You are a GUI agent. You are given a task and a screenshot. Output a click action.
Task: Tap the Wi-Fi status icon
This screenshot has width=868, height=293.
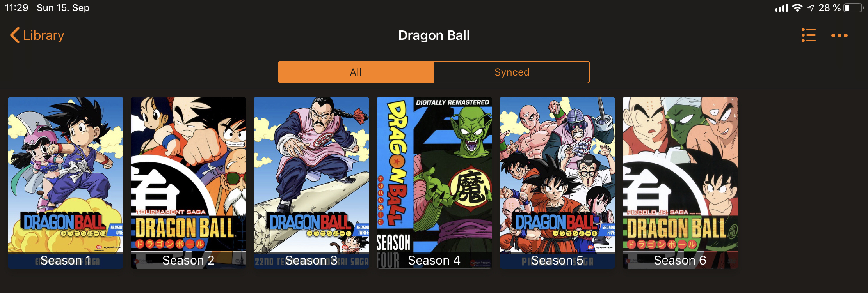pyautogui.click(x=797, y=8)
